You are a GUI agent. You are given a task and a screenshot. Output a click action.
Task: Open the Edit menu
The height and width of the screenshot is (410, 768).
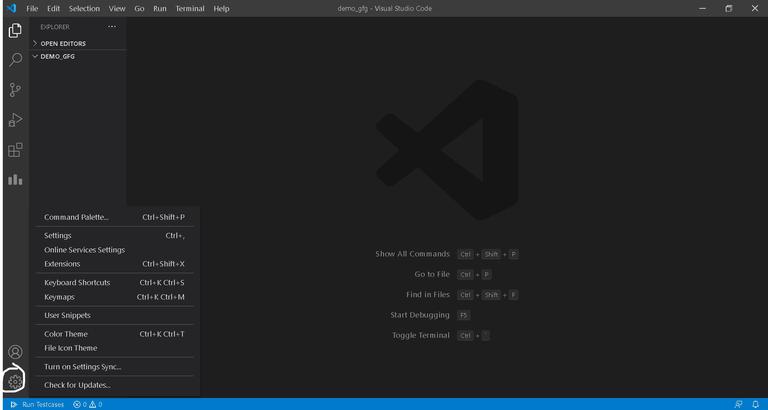[x=53, y=9]
